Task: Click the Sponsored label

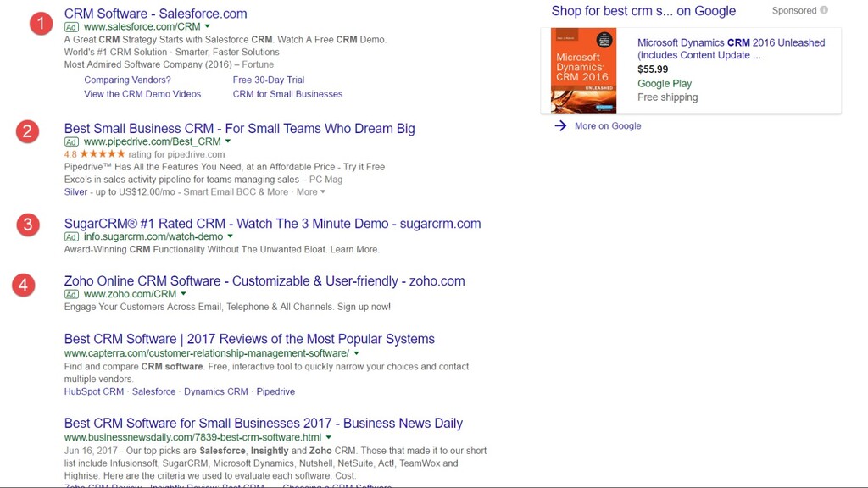Action: coord(794,10)
